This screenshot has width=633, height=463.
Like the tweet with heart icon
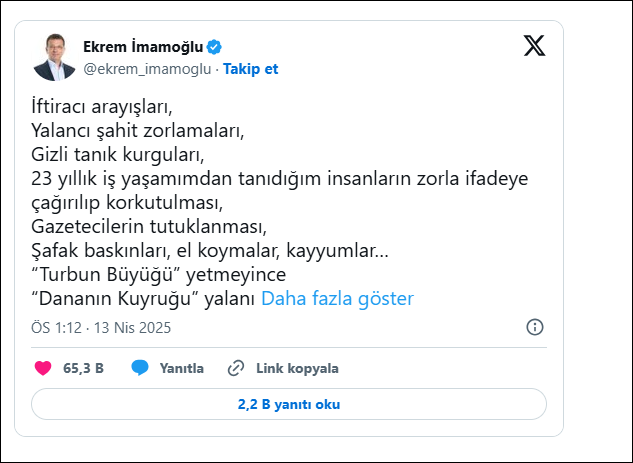(43, 368)
